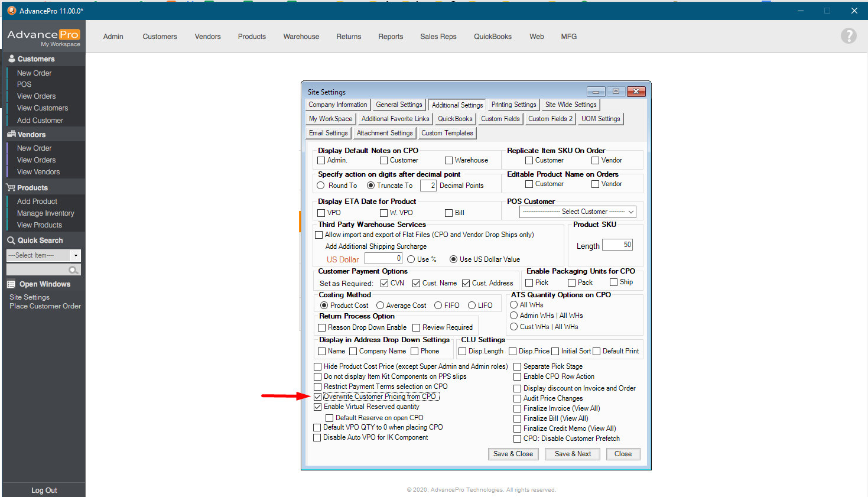Click the Customers section icon in sidebar
This screenshot has width=868, height=497.
click(11, 59)
